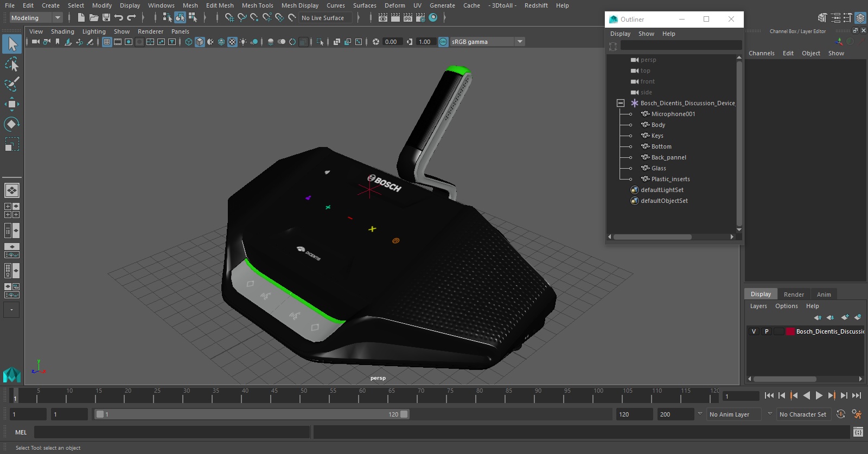
Task: Select the arrow Select tool
Action: 12,44
